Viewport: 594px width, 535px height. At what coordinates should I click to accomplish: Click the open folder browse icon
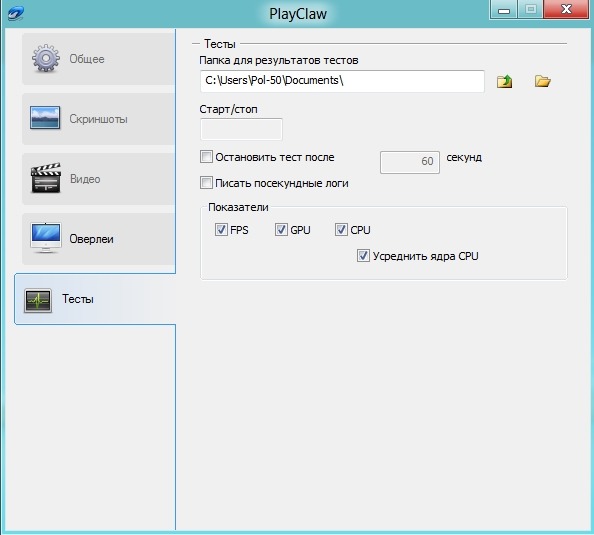coord(542,81)
